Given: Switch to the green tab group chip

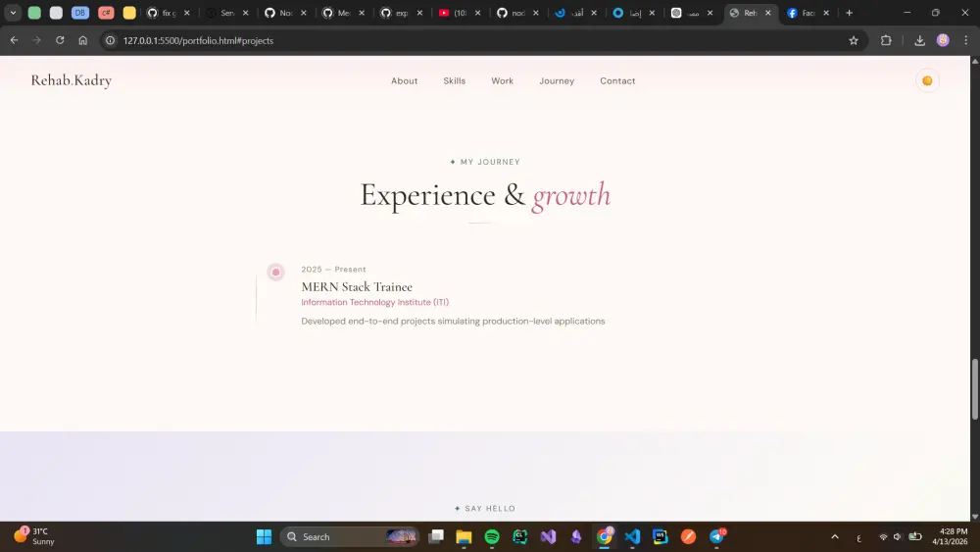Looking at the screenshot, I should tap(34, 13).
